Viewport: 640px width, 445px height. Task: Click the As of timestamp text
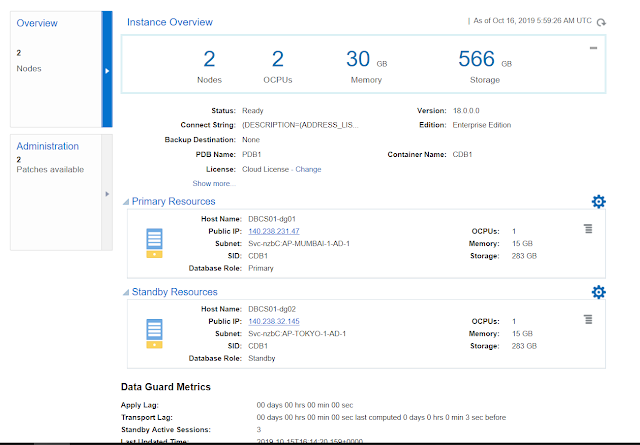click(532, 20)
